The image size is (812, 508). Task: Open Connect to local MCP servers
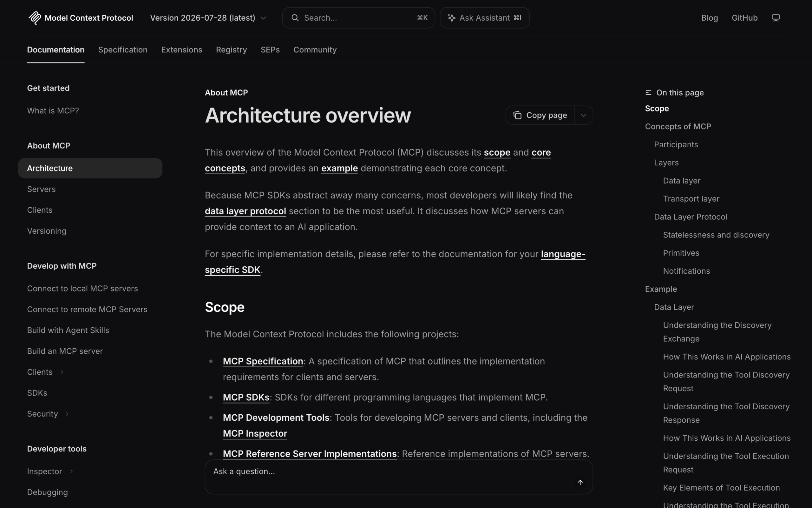click(x=82, y=288)
